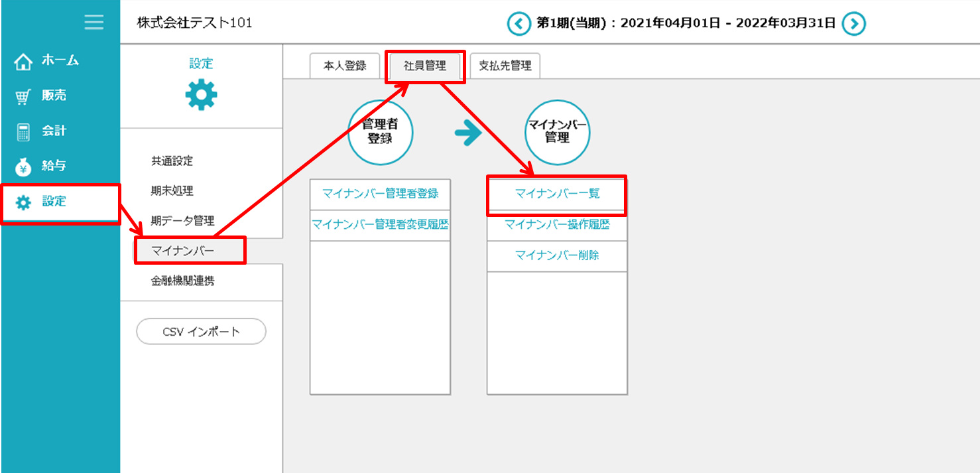
Task: Switch to the 本人登録 tab
Action: [x=345, y=66]
